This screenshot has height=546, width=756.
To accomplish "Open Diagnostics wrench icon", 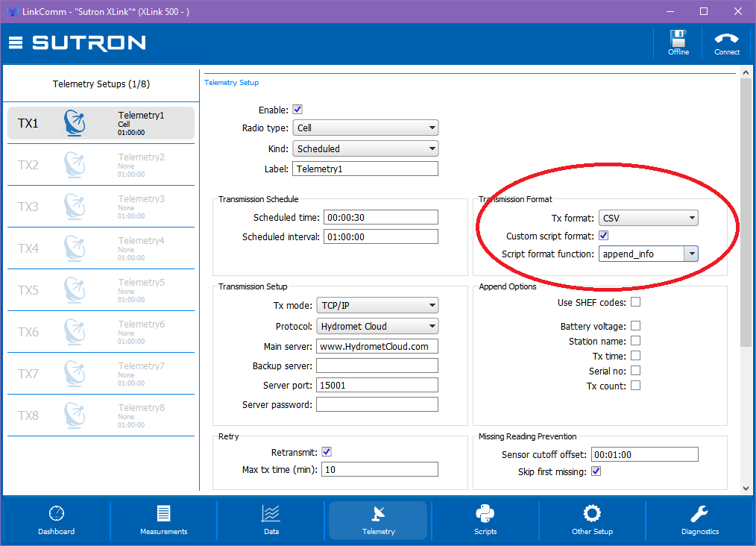I will pos(699,514).
